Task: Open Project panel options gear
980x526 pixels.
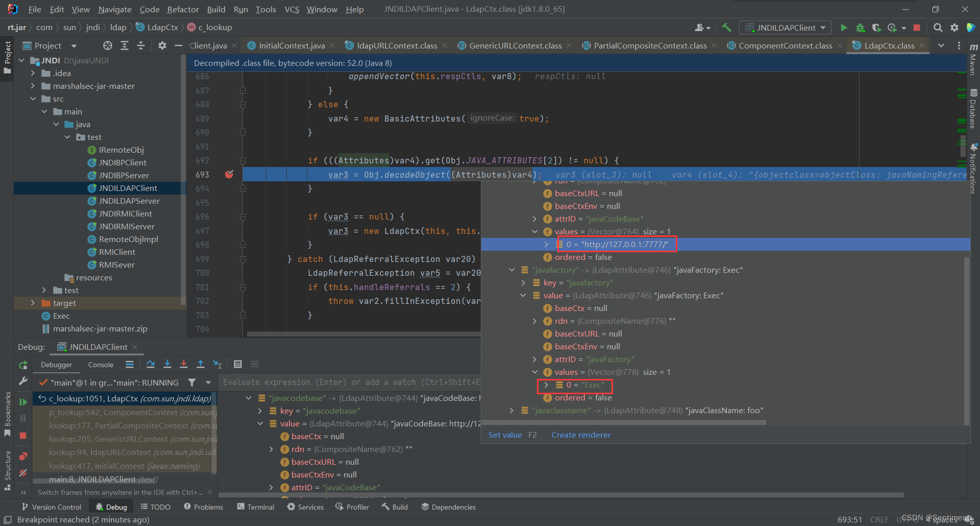Action: [x=162, y=45]
